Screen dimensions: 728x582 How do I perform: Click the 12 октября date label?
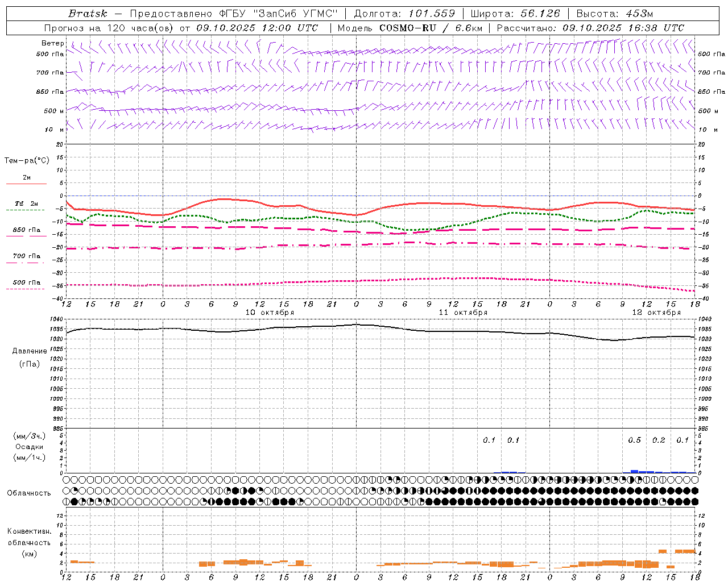coord(656,313)
